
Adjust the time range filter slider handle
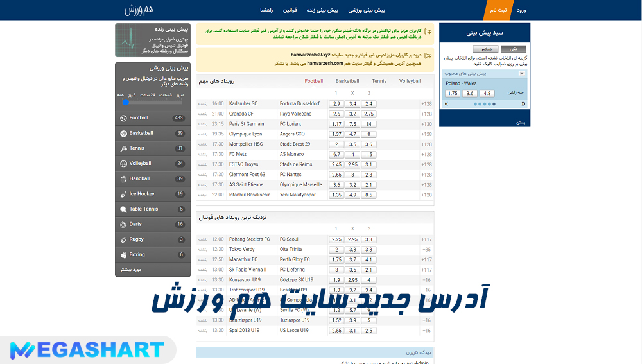click(x=126, y=102)
